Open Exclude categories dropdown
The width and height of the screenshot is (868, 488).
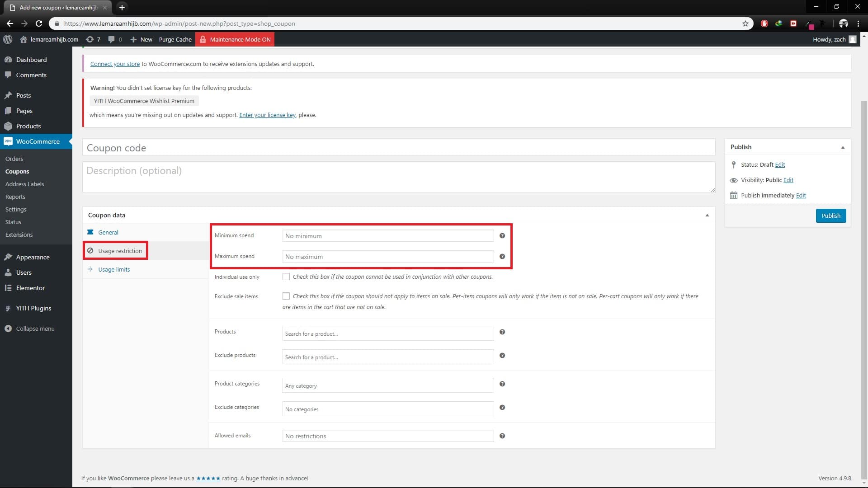click(388, 409)
